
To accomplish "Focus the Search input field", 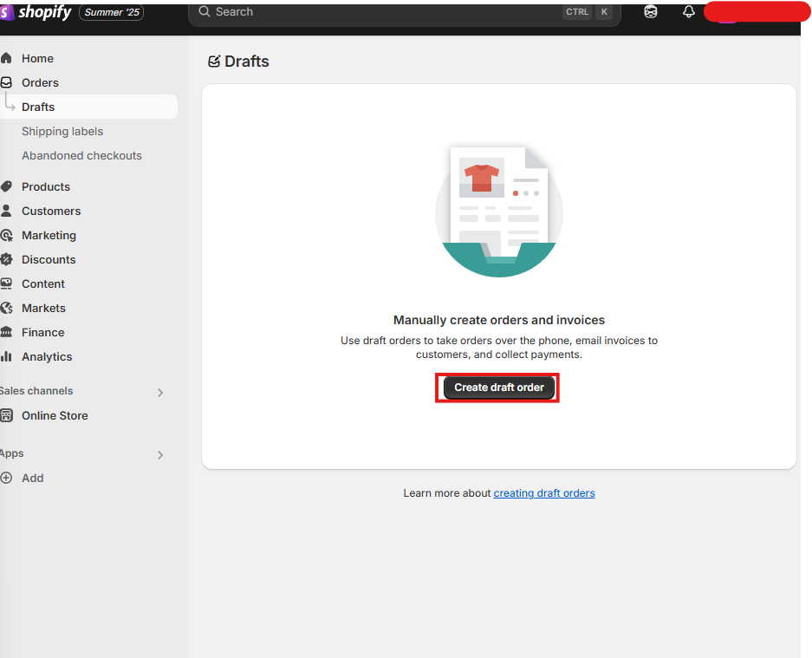I will 404,12.
